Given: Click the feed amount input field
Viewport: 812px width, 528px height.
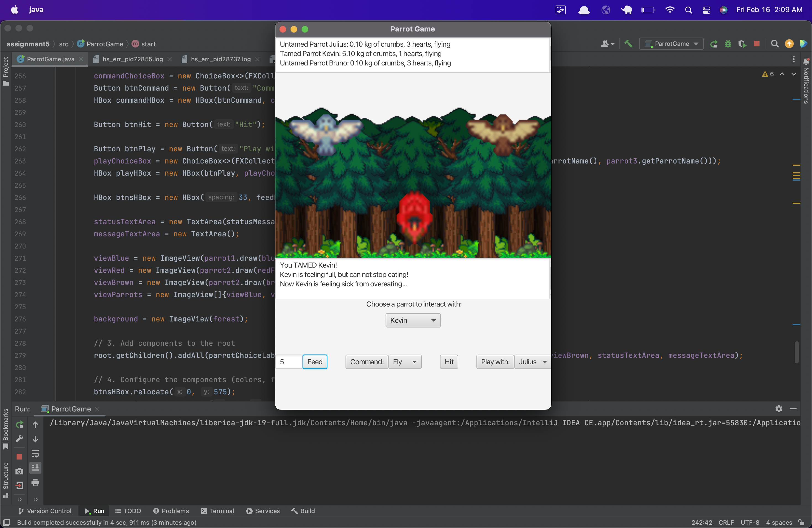Looking at the screenshot, I should pos(289,361).
